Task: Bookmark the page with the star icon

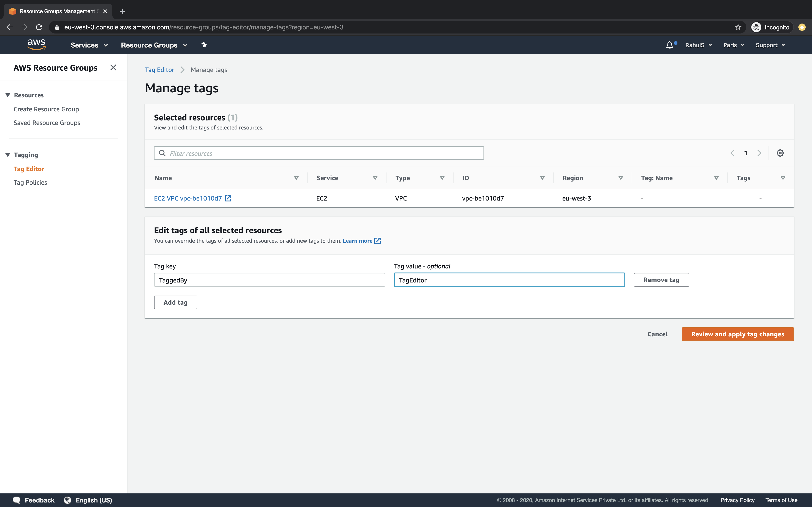Action: [x=737, y=27]
